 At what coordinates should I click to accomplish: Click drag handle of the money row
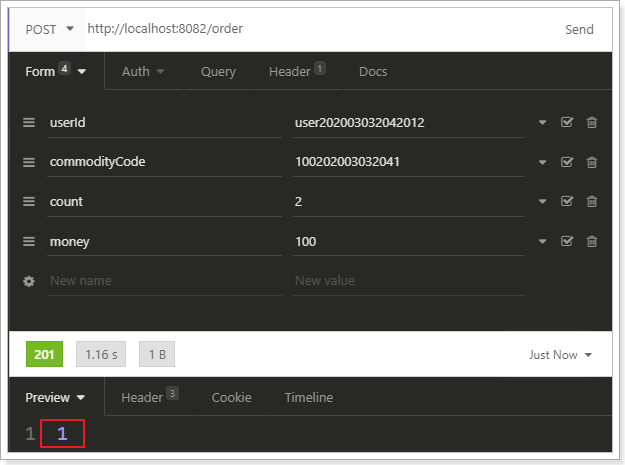pos(29,241)
